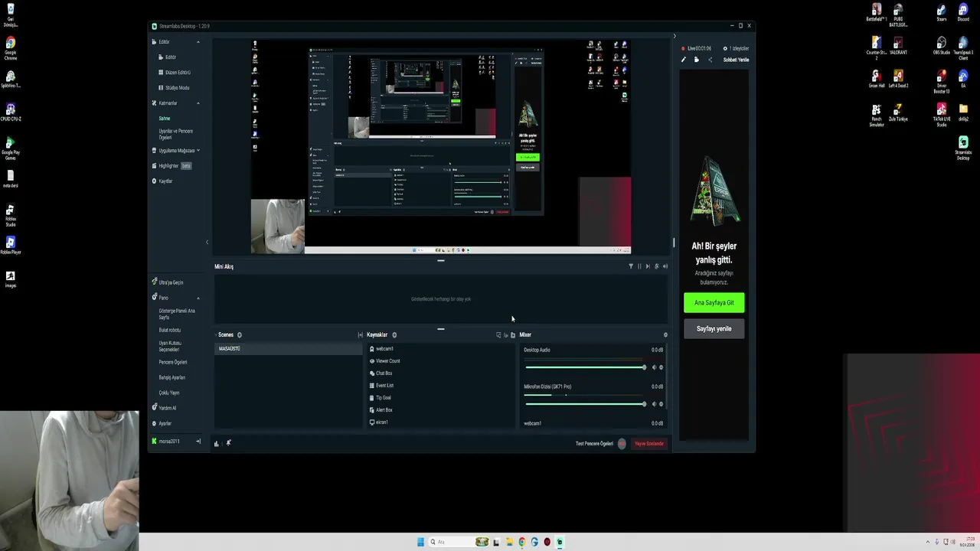
Task: Click Sayfayı yenile button
Action: tap(714, 328)
